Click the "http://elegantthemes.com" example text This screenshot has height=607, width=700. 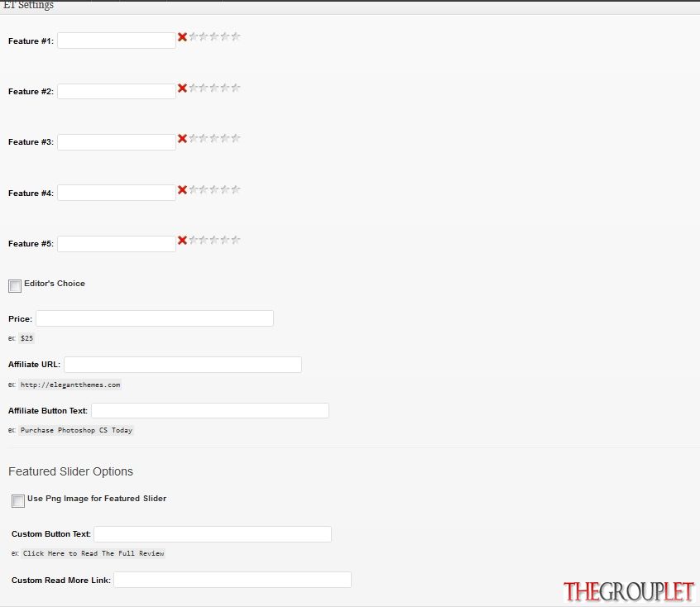coord(70,385)
